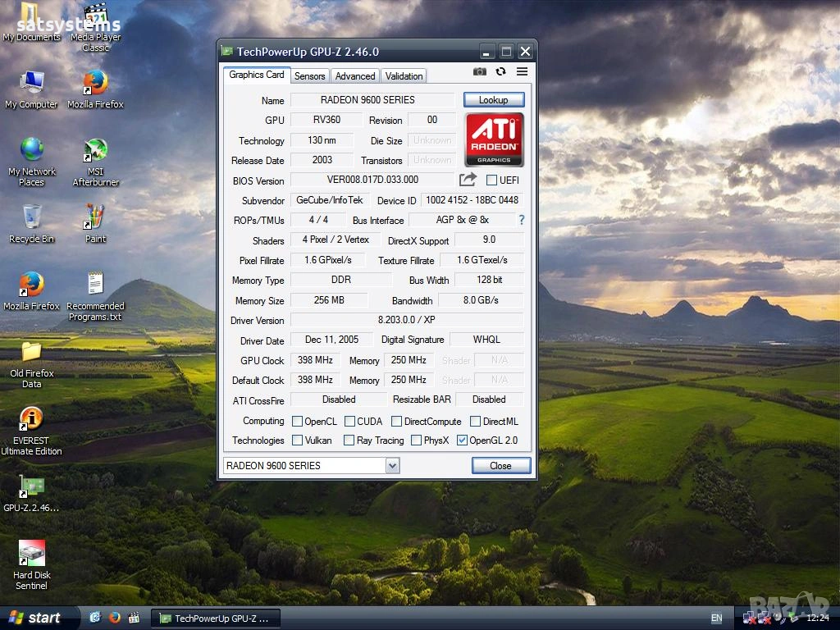Viewport: 840px width, 630px height.
Task: Open the EVEREST Ultimate Edition shortcut
Action: pos(31,420)
